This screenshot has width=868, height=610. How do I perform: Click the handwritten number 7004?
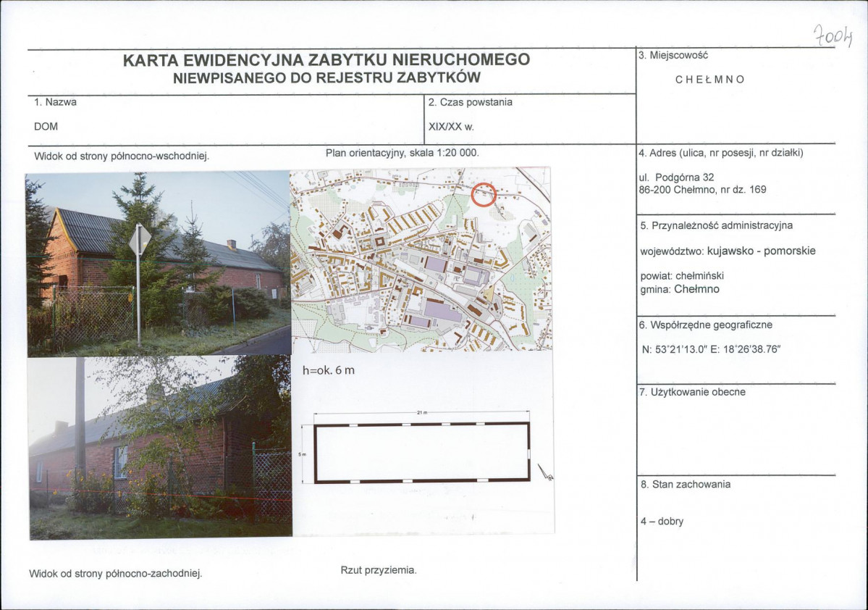pyautogui.click(x=833, y=36)
